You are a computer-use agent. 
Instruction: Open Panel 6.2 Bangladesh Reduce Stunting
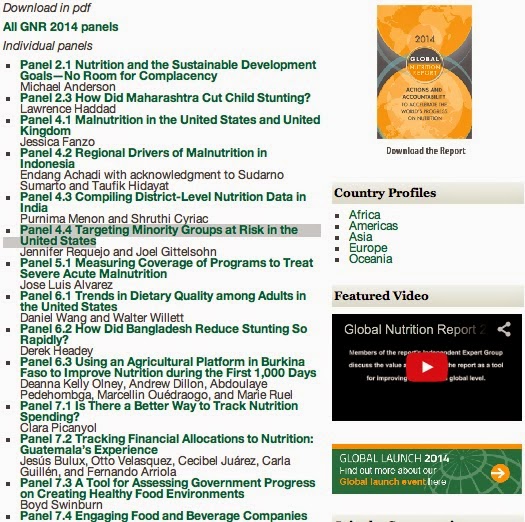pos(164,334)
